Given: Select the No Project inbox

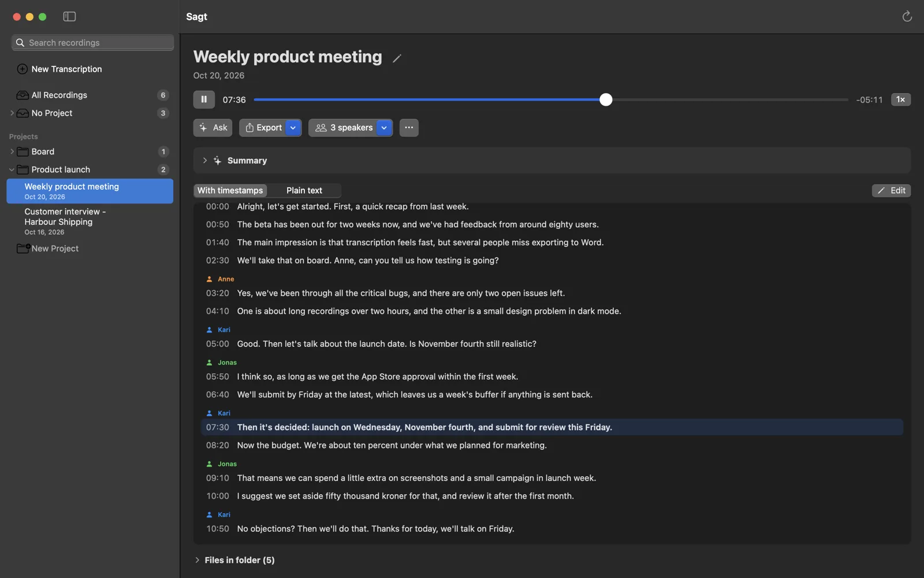Looking at the screenshot, I should click(52, 113).
